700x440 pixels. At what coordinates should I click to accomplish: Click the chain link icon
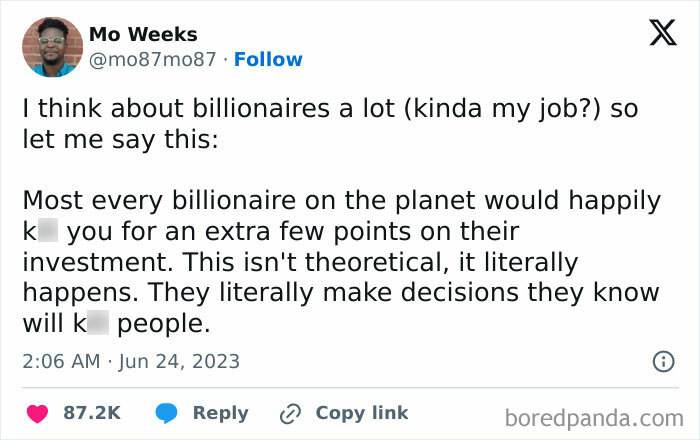point(291,413)
